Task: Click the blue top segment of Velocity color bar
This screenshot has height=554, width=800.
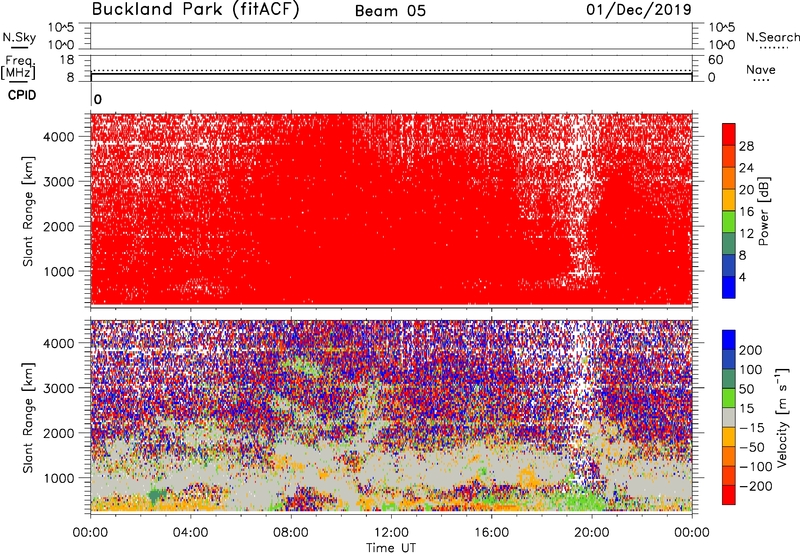Action: click(x=729, y=340)
